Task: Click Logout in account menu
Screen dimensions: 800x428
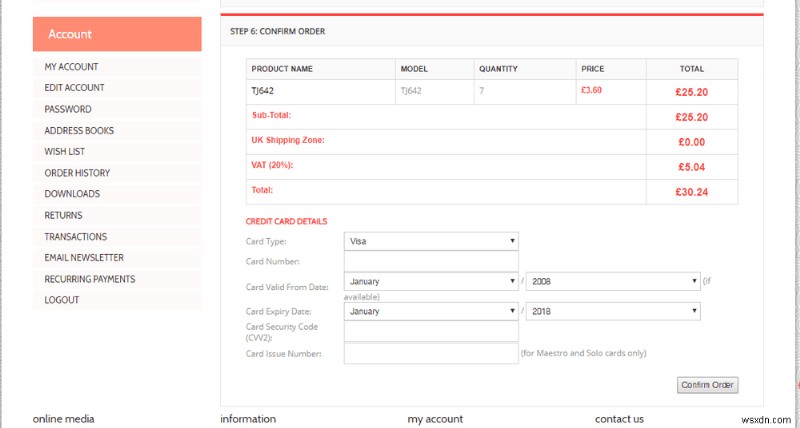Action: click(x=62, y=300)
